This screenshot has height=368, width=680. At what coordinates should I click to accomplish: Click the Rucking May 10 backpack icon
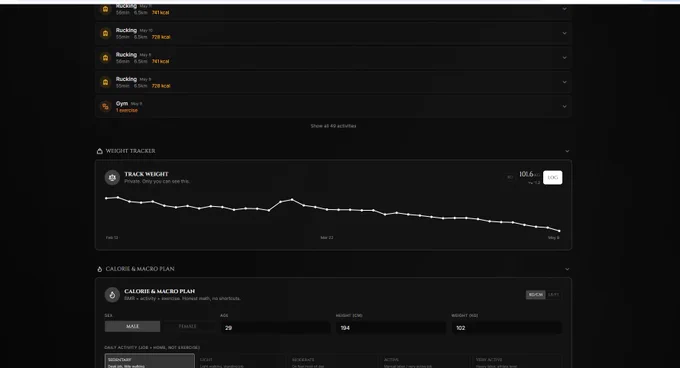105,33
